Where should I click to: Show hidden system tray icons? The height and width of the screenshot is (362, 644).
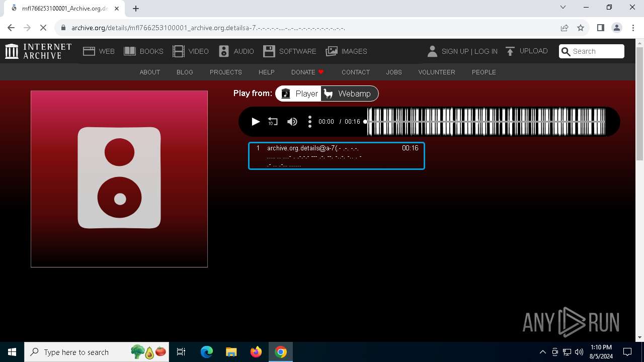(542, 352)
